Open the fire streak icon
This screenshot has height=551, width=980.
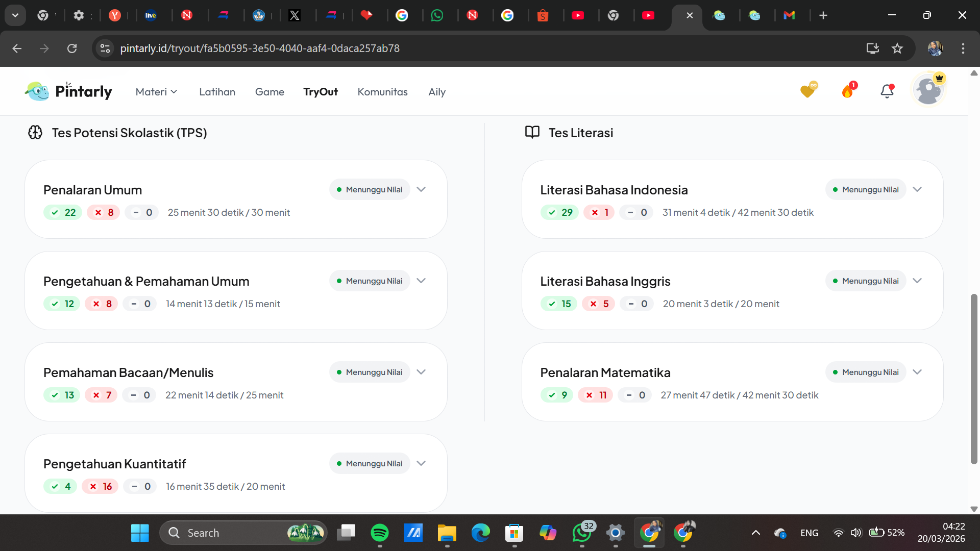pyautogui.click(x=848, y=90)
